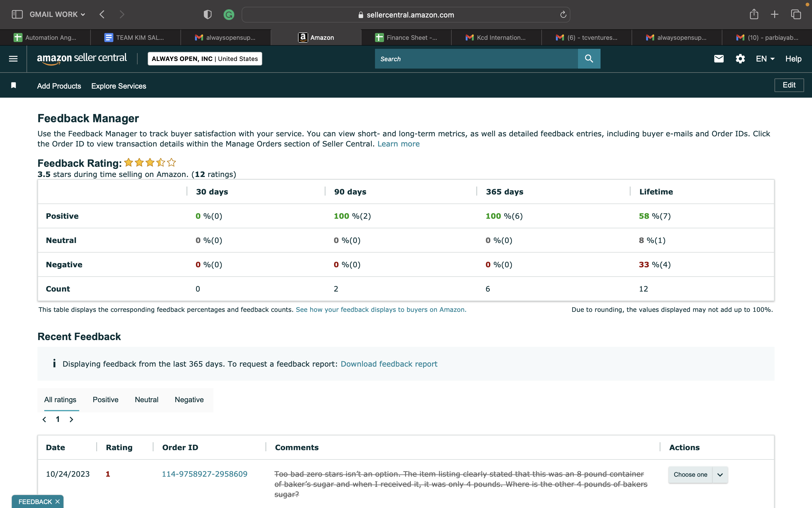Open the Safari share icon

pyautogui.click(x=754, y=14)
